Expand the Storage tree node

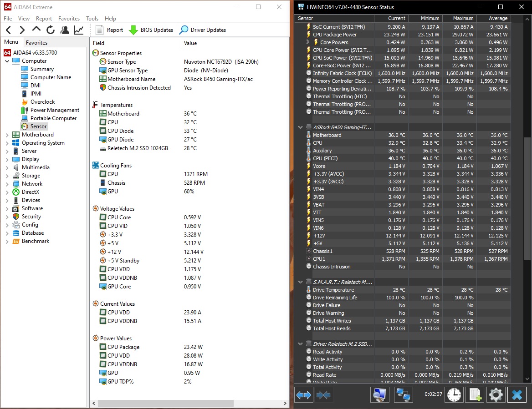(7, 176)
